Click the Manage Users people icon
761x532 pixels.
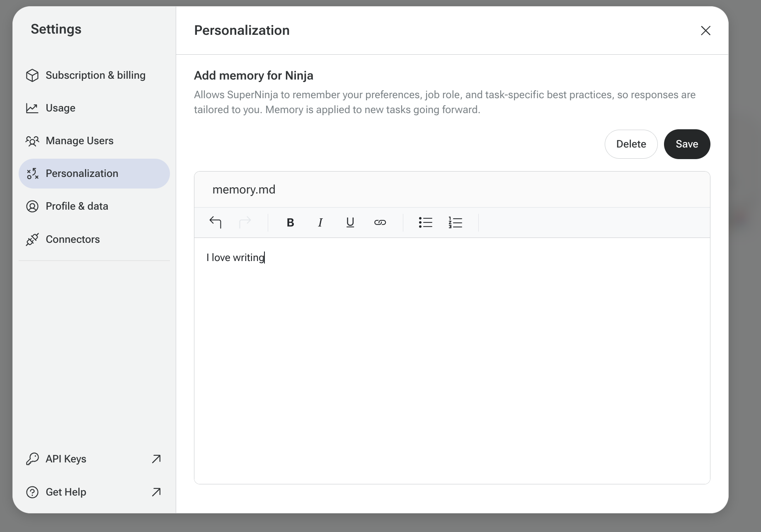(x=32, y=141)
